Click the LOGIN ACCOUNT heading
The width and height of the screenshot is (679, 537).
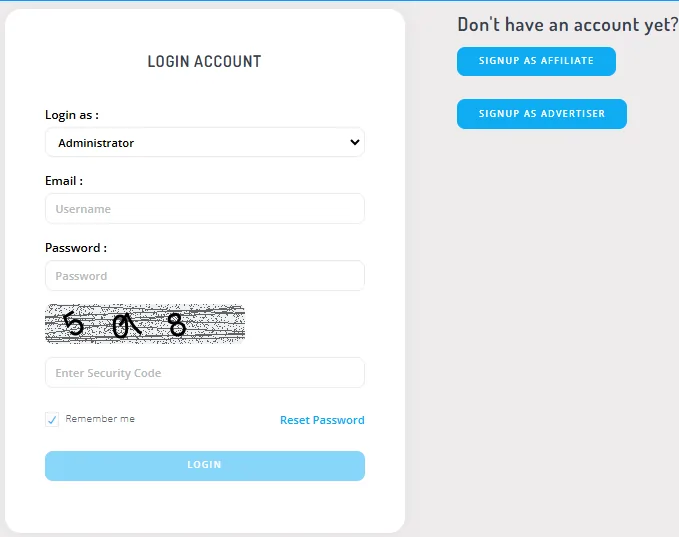click(x=204, y=61)
